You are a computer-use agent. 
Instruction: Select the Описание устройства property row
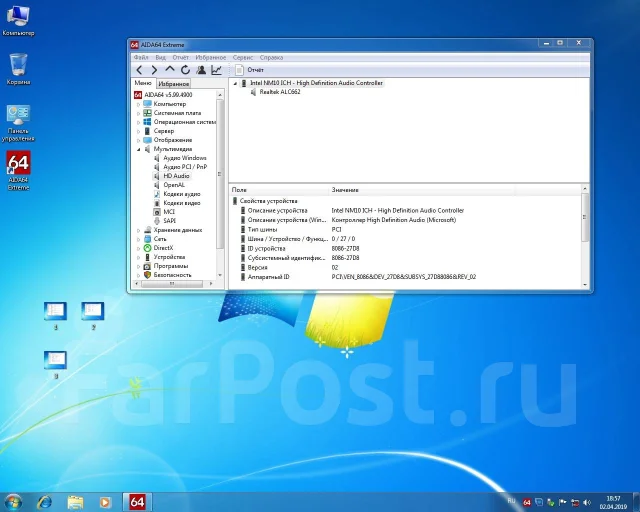click(407, 211)
